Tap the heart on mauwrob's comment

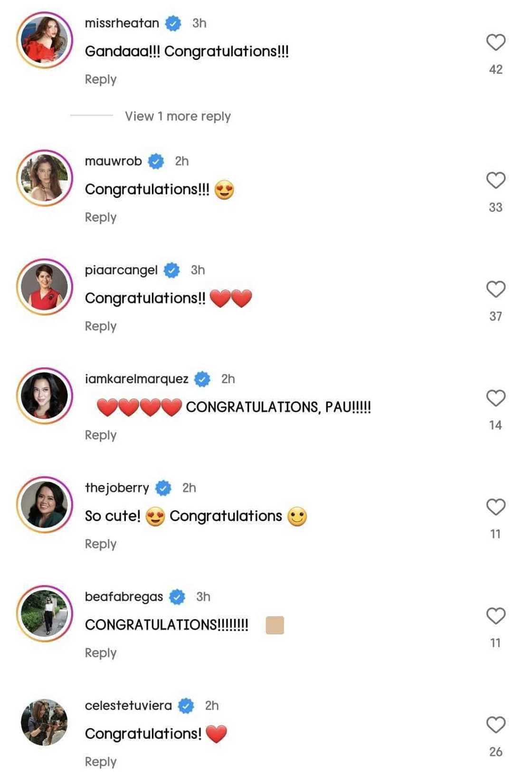495,181
